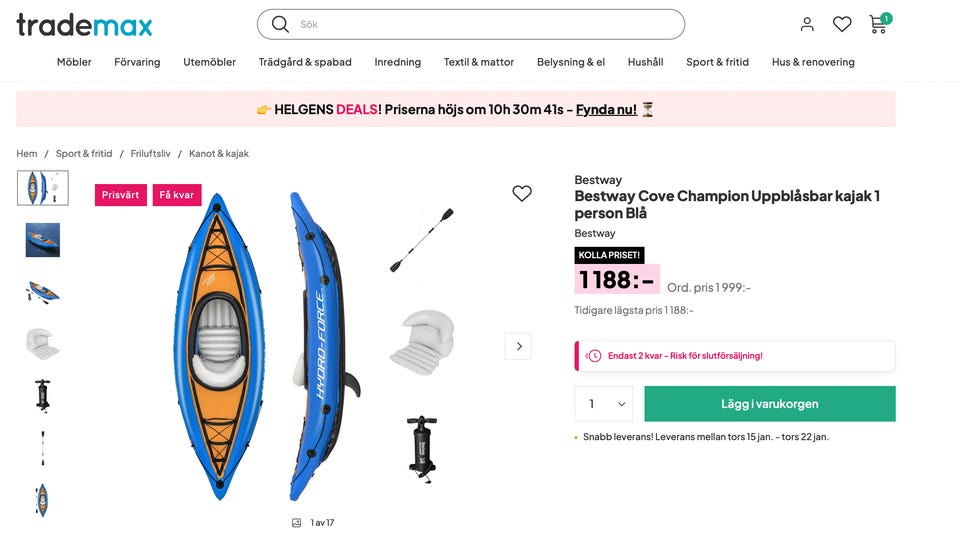Go to Kanot & kajak breadcrumb

click(x=219, y=154)
